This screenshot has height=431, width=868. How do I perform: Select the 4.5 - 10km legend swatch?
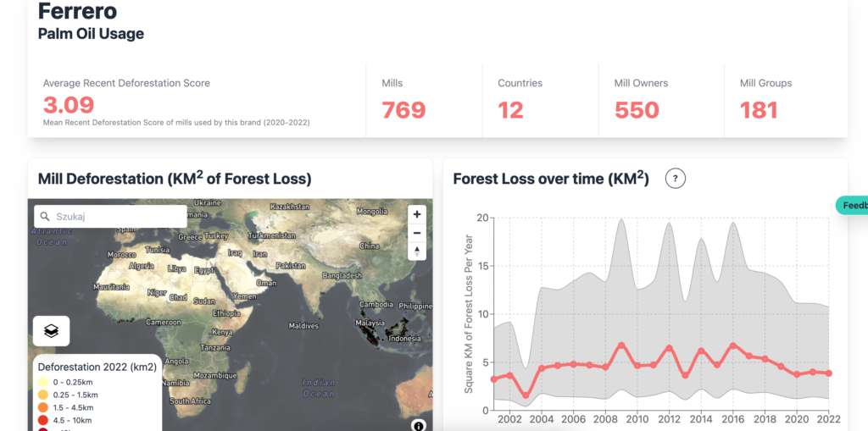click(42, 421)
